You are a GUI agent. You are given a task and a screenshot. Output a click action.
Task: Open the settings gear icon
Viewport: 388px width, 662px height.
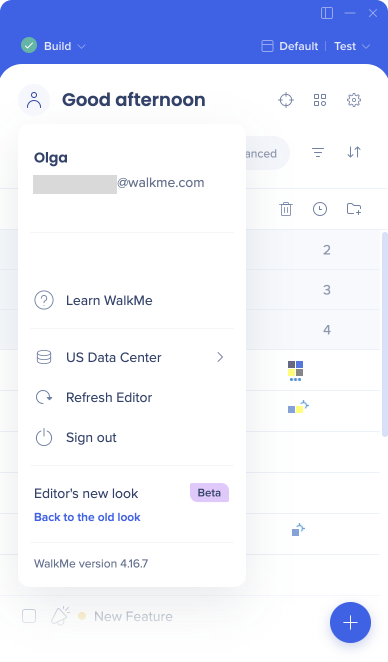pos(354,100)
